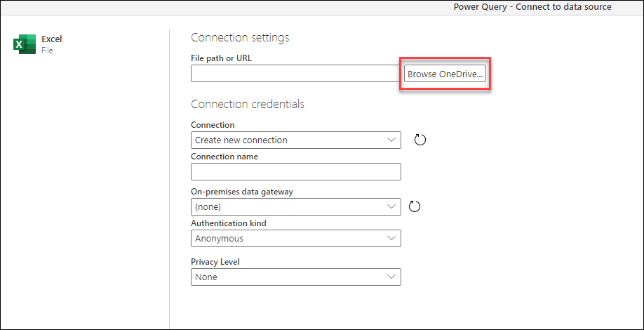The height and width of the screenshot is (330, 644).
Task: Click the File subtitle under Excel
Action: pyautogui.click(x=47, y=51)
